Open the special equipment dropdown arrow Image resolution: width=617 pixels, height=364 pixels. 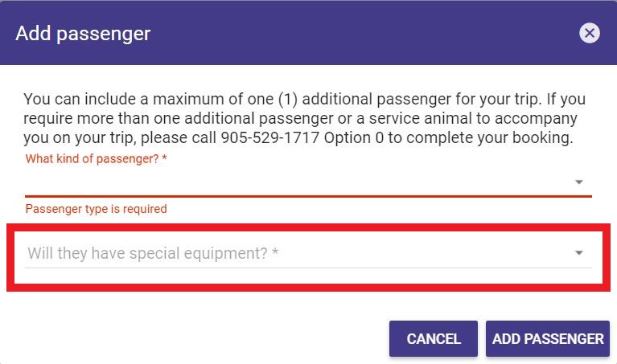pos(579,253)
